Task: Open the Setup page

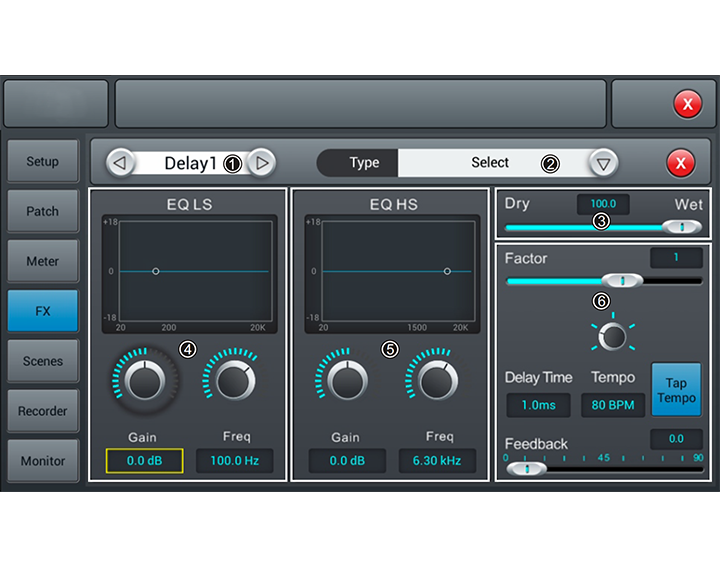Action: point(43,161)
